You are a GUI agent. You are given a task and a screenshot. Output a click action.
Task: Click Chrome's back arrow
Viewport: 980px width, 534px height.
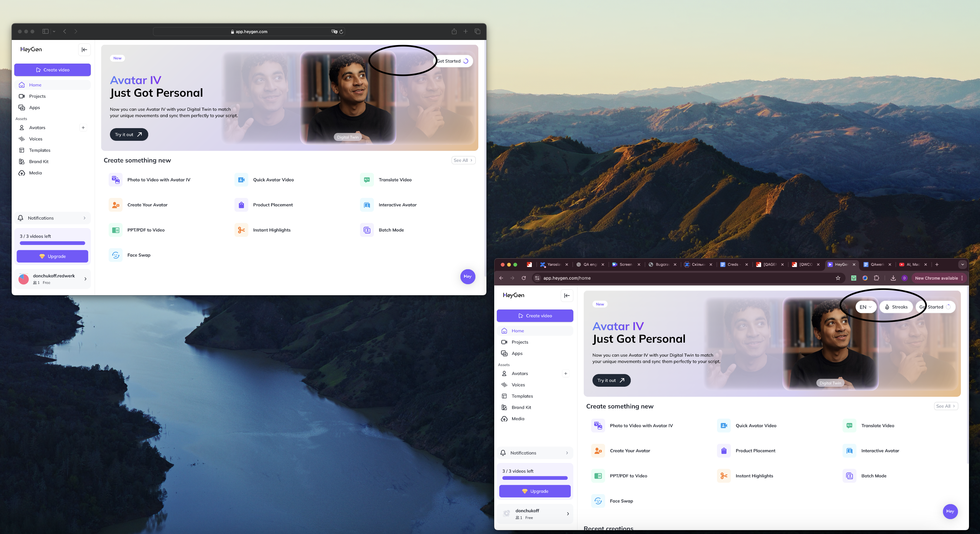(x=501, y=278)
